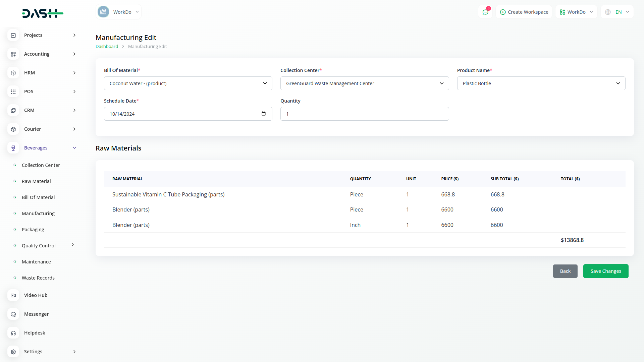The width and height of the screenshot is (644, 362).
Task: Open the Collection Center dropdown
Action: pos(364,83)
